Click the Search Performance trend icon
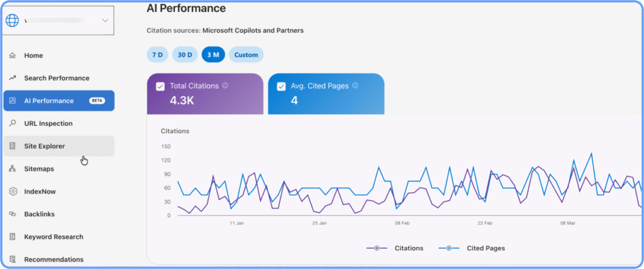 [x=13, y=78]
